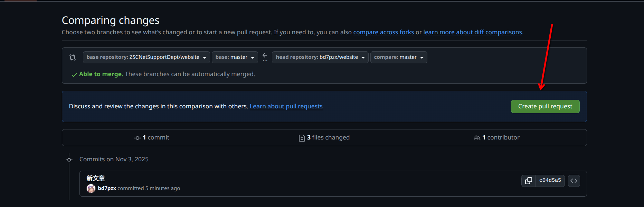Follow the compare across forks link
644x207 pixels.
tap(383, 32)
